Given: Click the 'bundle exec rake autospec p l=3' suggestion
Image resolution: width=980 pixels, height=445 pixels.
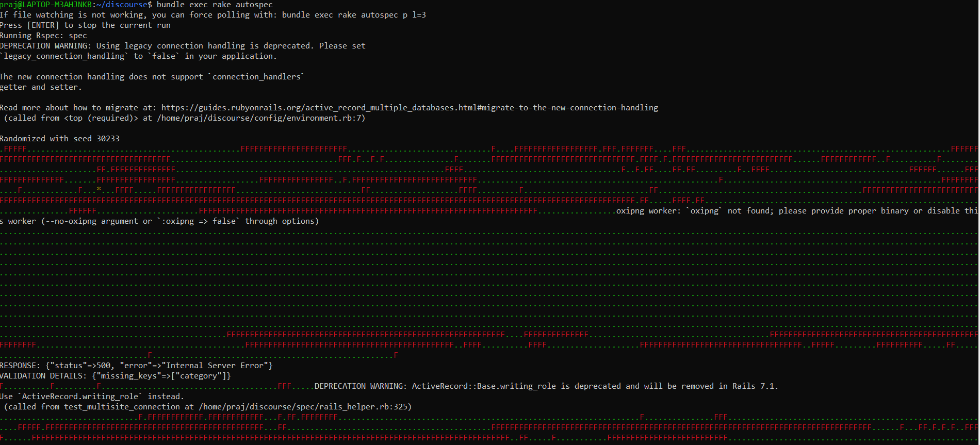Looking at the screenshot, I should coord(354,15).
